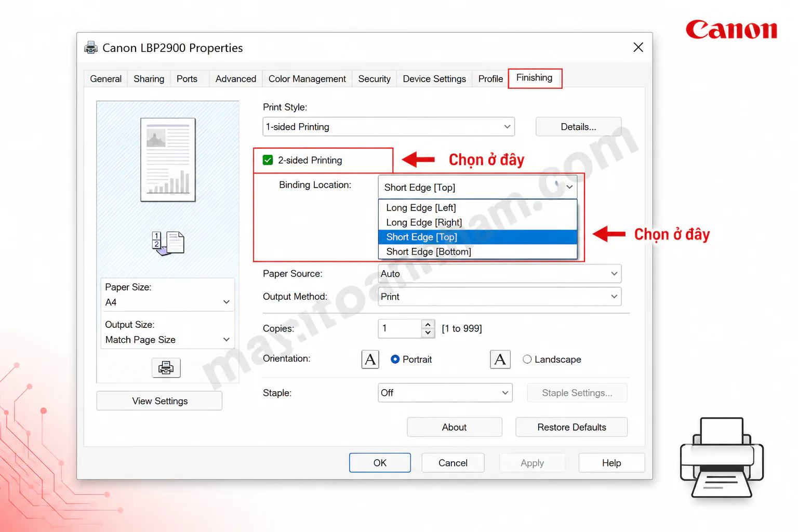Choose Long Edge [Right] binding option
The height and width of the screenshot is (532, 798).
pos(478,222)
